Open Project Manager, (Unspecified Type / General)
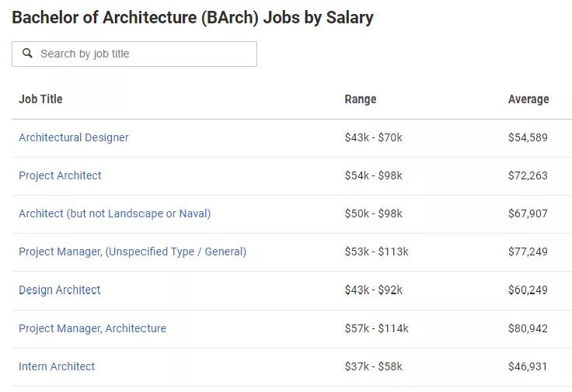The height and width of the screenshot is (392, 572). pyautogui.click(x=132, y=252)
